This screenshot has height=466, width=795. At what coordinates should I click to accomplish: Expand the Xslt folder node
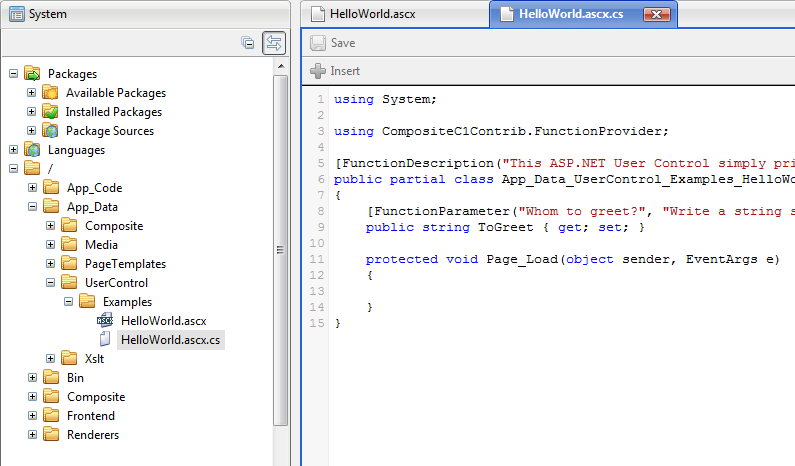point(50,359)
